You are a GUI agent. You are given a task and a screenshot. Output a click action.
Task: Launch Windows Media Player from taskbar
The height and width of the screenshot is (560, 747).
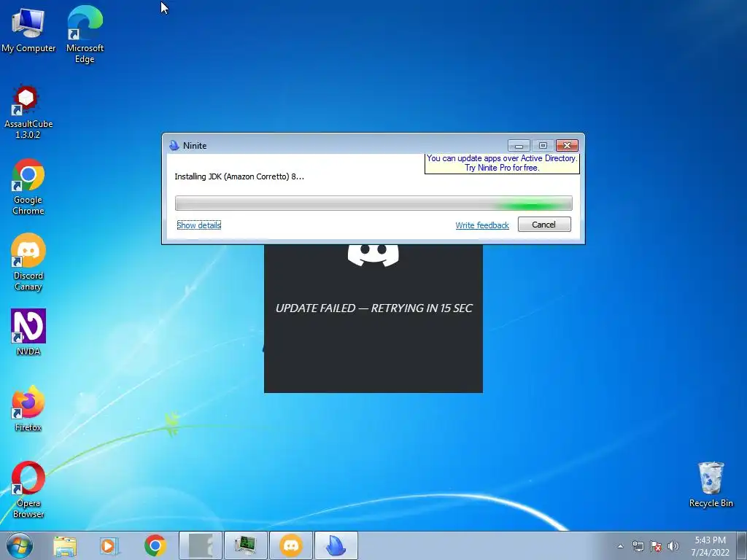109,545
